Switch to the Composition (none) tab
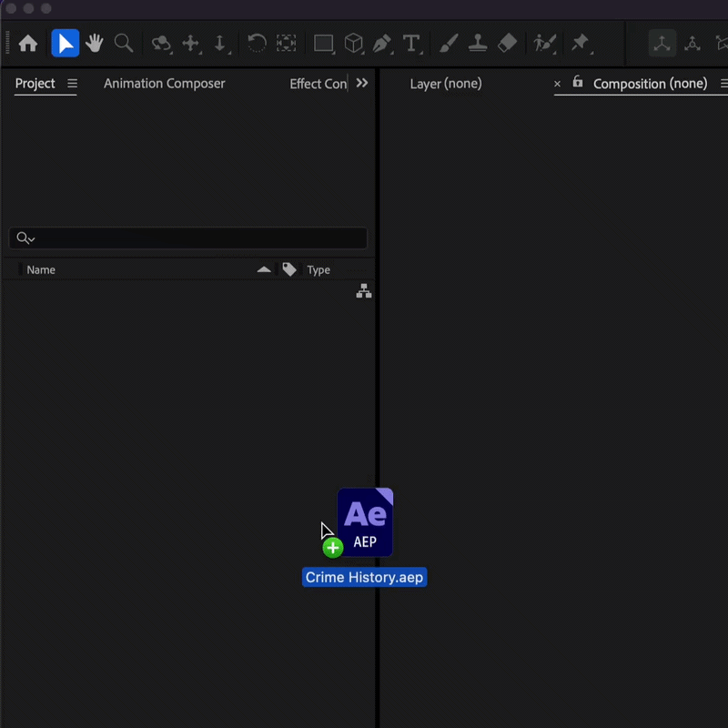Screen dimensions: 728x728 pos(650,84)
